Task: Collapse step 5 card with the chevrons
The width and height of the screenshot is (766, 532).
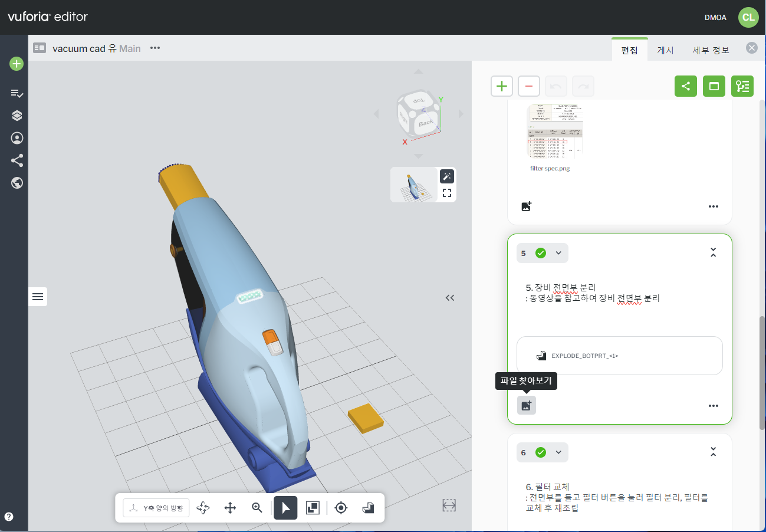Action: 713,253
